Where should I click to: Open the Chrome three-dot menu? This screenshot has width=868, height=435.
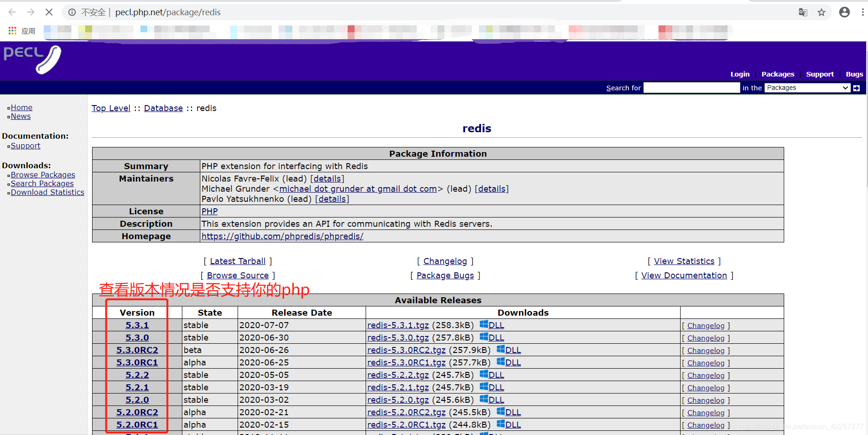click(862, 12)
